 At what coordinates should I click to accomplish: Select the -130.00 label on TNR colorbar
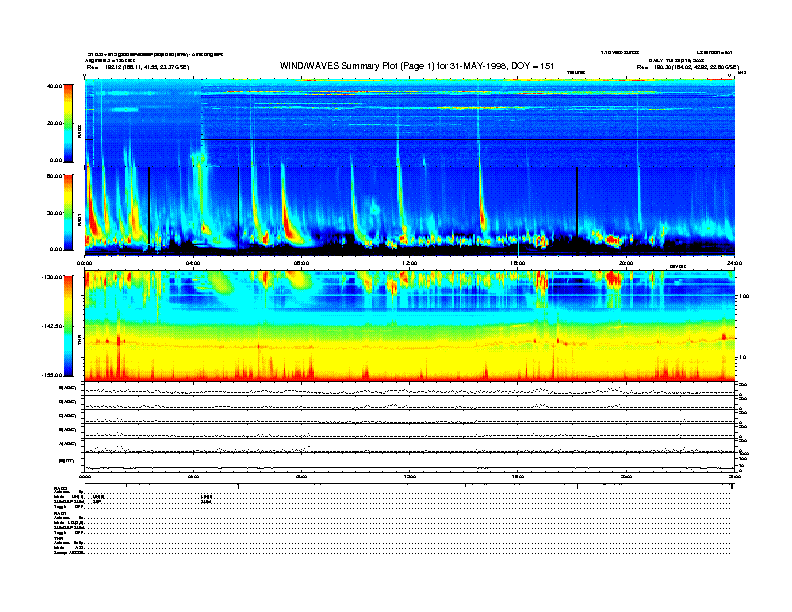tap(51, 277)
